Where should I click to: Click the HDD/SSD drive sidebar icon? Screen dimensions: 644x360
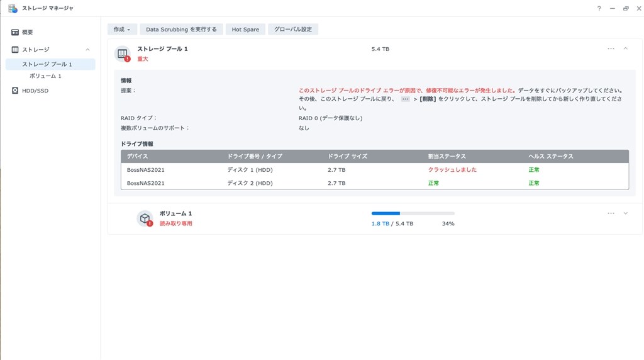pyautogui.click(x=15, y=91)
